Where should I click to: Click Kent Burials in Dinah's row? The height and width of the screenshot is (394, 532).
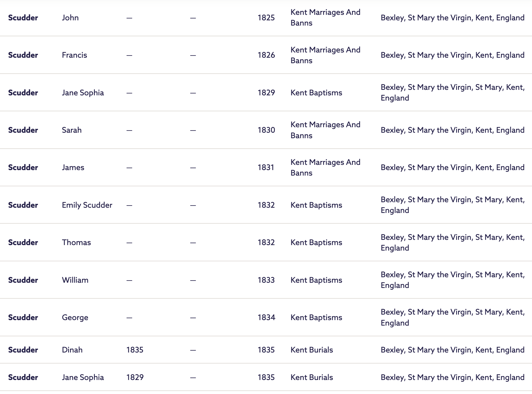312,350
